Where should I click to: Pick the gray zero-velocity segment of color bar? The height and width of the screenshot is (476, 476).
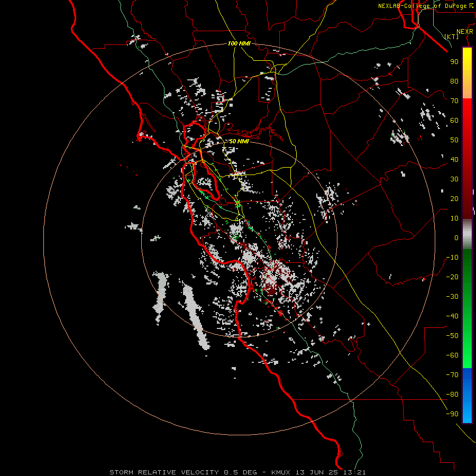(x=467, y=234)
